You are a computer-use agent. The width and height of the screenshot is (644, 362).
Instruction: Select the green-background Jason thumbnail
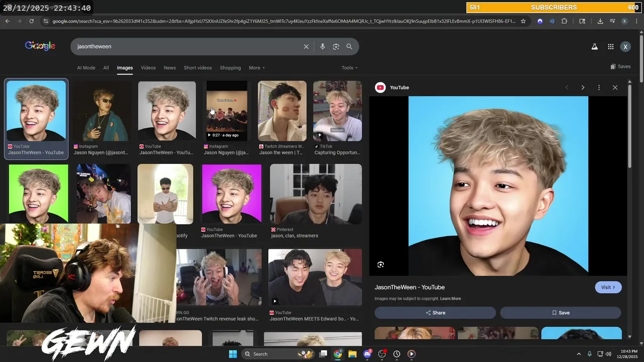click(x=38, y=194)
